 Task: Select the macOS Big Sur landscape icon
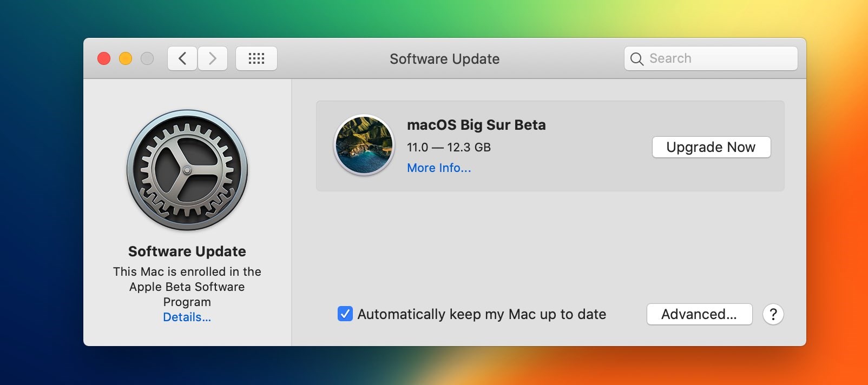[364, 145]
